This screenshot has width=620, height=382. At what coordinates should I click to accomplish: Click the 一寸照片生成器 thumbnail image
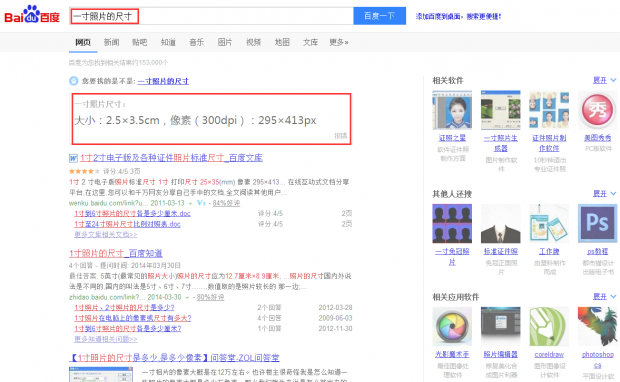coord(501,110)
